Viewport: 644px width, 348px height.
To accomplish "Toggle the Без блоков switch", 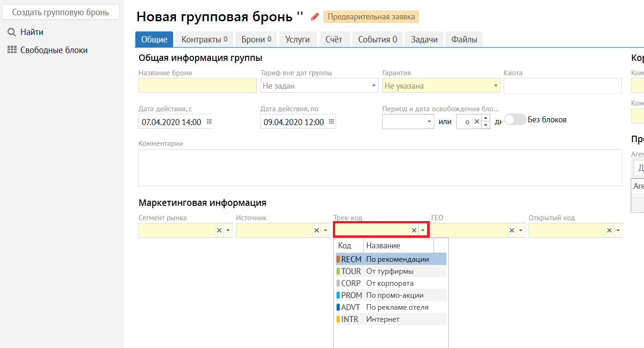I will click(514, 120).
